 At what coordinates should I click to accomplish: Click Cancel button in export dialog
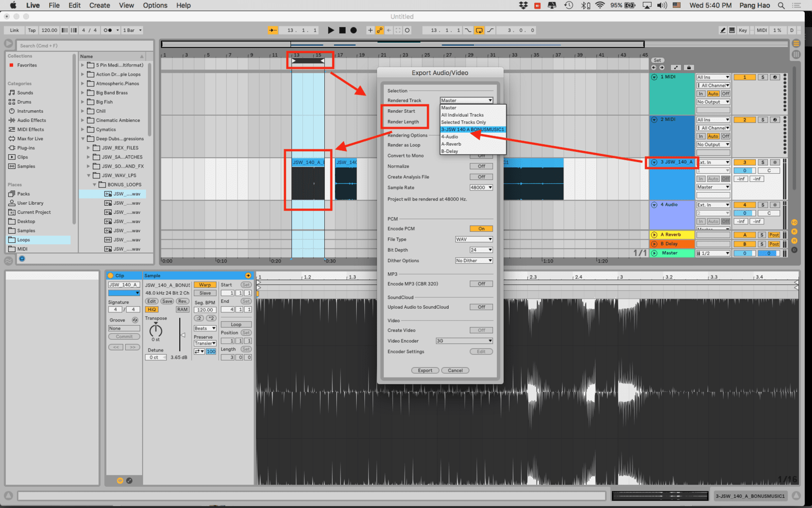tap(455, 371)
